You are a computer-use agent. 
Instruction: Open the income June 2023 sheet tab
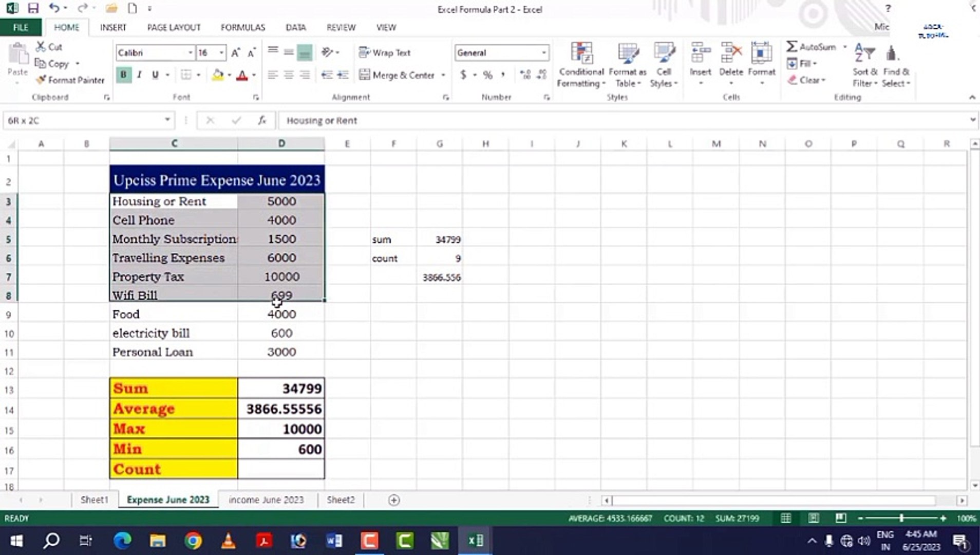coord(266,499)
